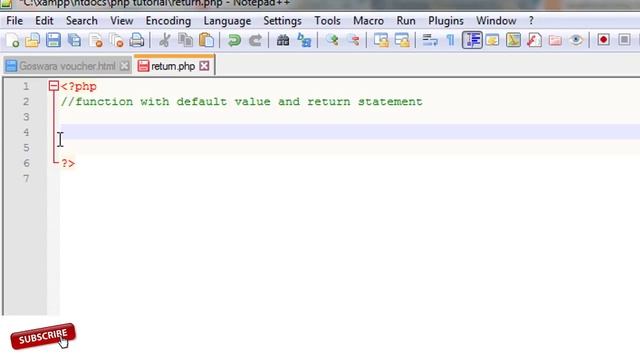Paste from clipboard icon
640x360 pixels.
206,40
